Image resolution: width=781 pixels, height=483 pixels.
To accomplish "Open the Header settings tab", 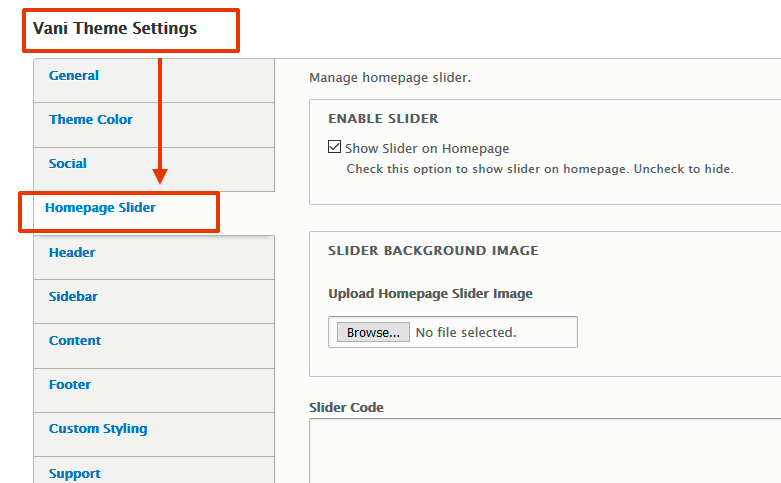I will (x=72, y=253).
